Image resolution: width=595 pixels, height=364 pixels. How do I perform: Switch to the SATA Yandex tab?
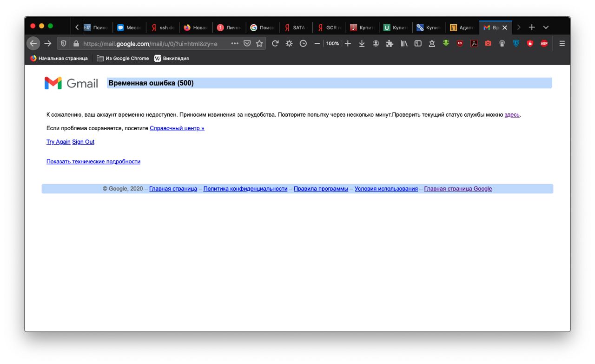[x=297, y=27]
